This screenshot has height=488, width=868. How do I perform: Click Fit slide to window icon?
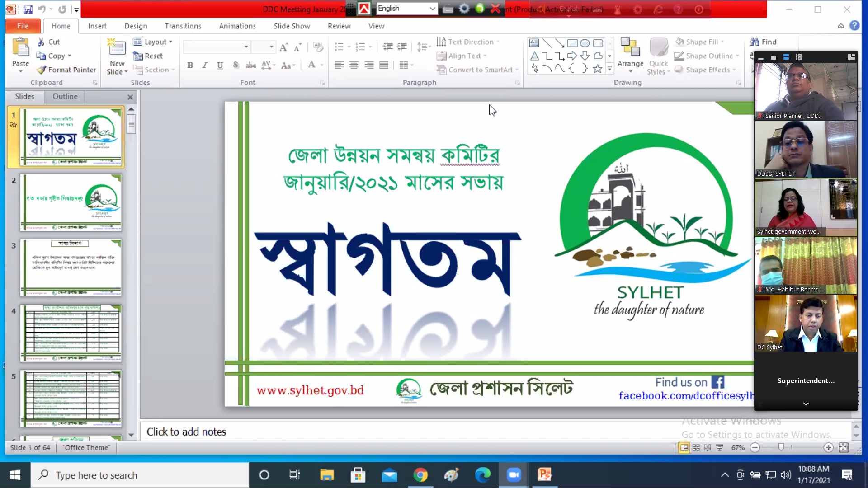coord(844,448)
